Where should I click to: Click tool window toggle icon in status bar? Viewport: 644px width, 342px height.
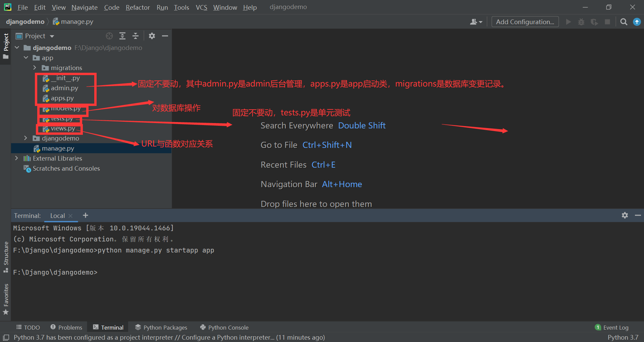click(x=6, y=337)
